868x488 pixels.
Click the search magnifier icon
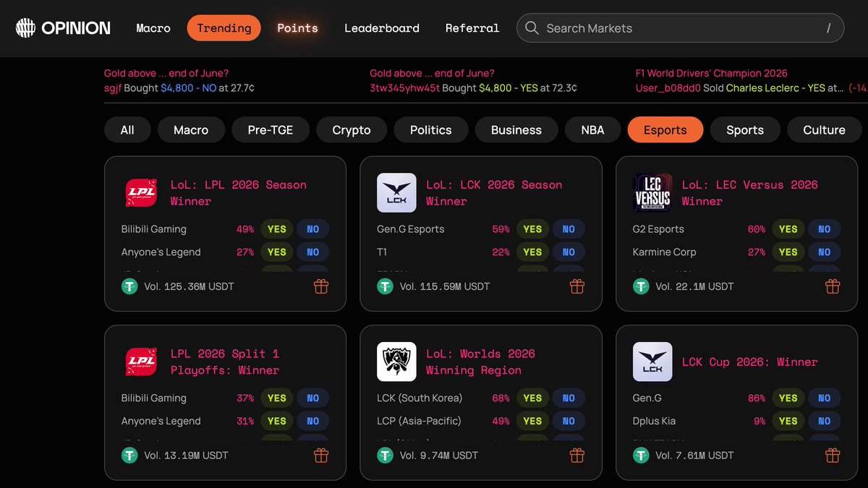532,28
